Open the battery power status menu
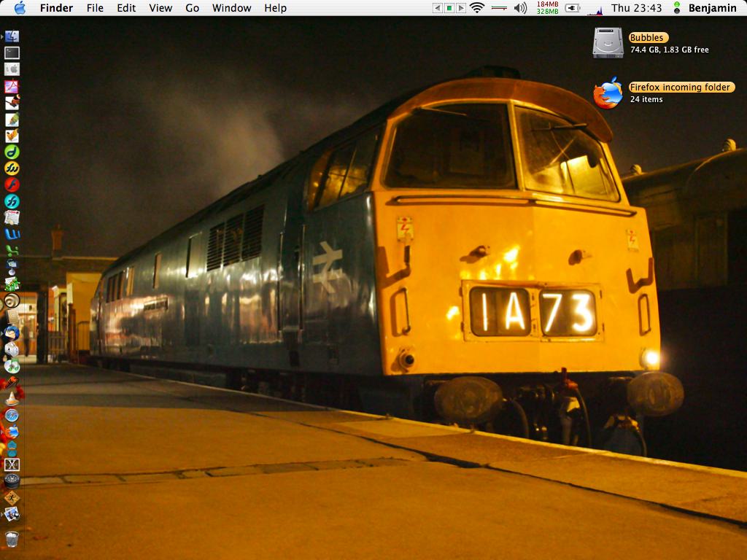The image size is (747, 560). (573, 7)
